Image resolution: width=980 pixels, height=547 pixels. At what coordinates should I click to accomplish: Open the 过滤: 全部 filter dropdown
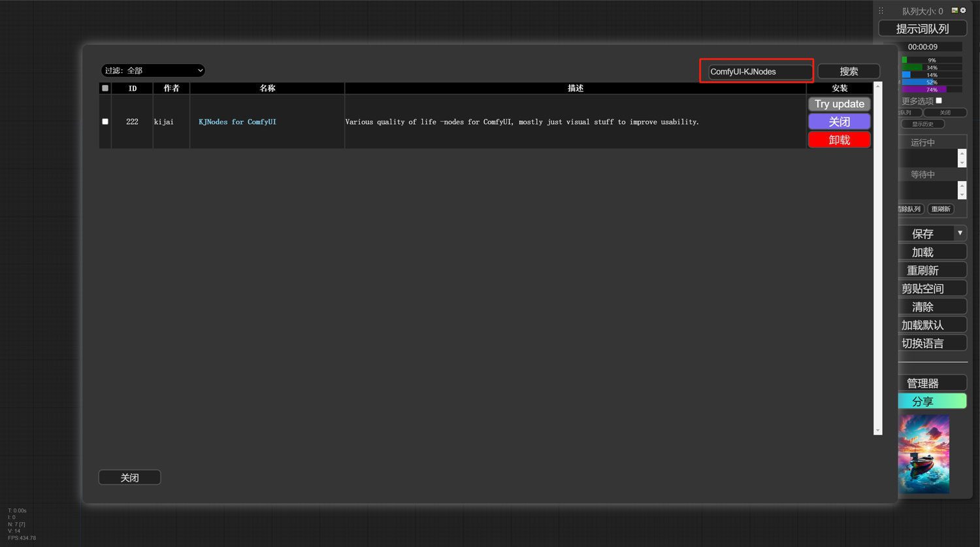(153, 71)
